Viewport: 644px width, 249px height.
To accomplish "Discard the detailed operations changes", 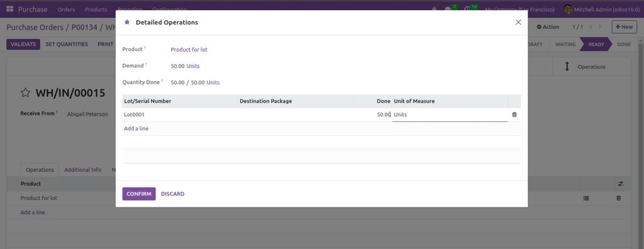I will (x=172, y=194).
